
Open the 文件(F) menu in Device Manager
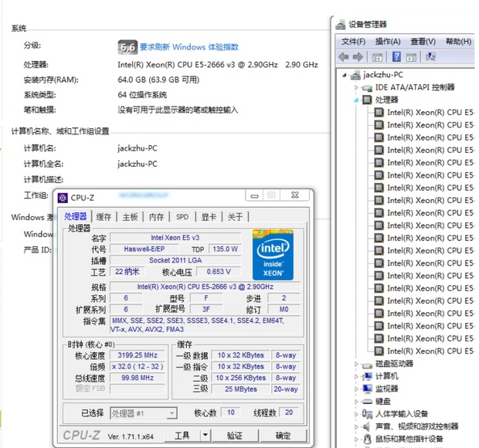(x=353, y=42)
